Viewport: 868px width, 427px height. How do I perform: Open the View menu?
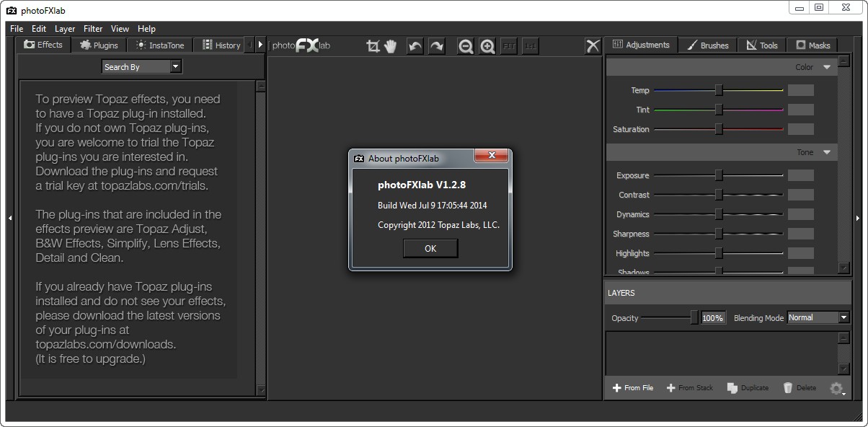(120, 29)
